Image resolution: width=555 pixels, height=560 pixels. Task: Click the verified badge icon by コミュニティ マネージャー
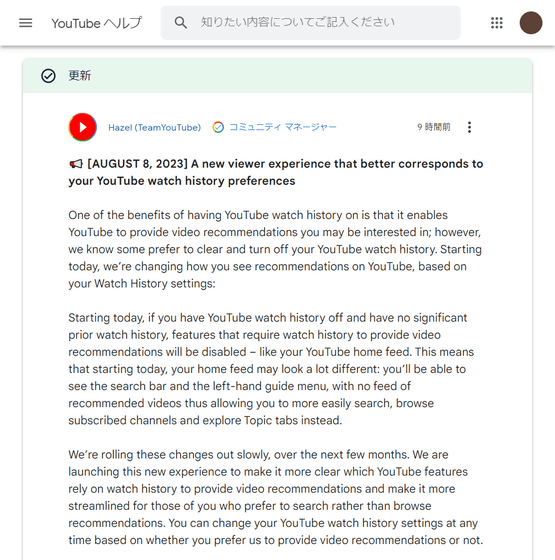pos(218,127)
